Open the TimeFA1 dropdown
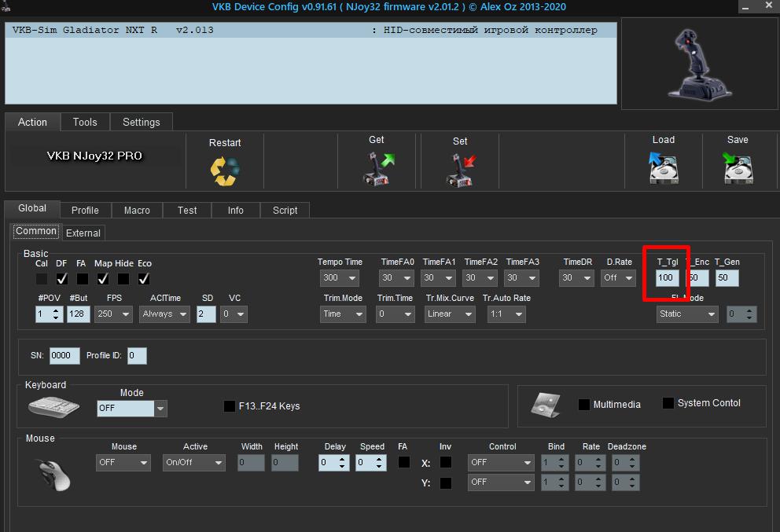 (x=438, y=278)
